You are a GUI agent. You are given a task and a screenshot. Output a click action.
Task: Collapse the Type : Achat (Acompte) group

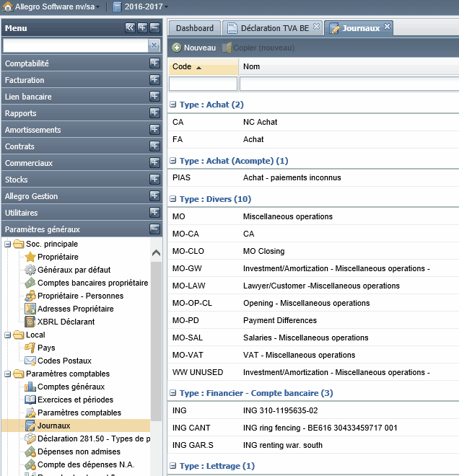point(172,161)
